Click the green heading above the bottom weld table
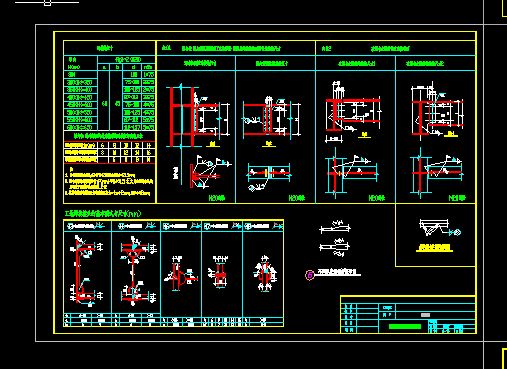Image resolution: width=507 pixels, height=369 pixels. (103, 214)
